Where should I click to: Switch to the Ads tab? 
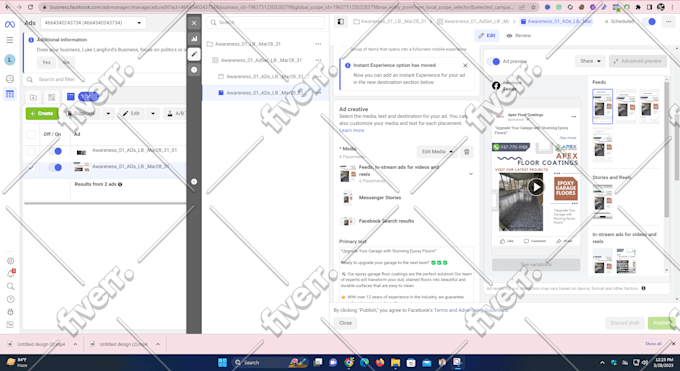pyautogui.click(x=71, y=96)
